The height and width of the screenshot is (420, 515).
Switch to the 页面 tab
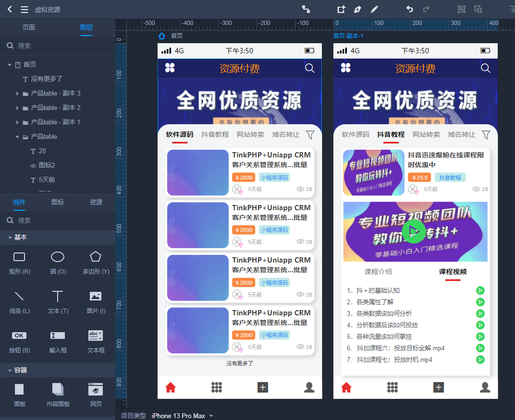click(28, 27)
